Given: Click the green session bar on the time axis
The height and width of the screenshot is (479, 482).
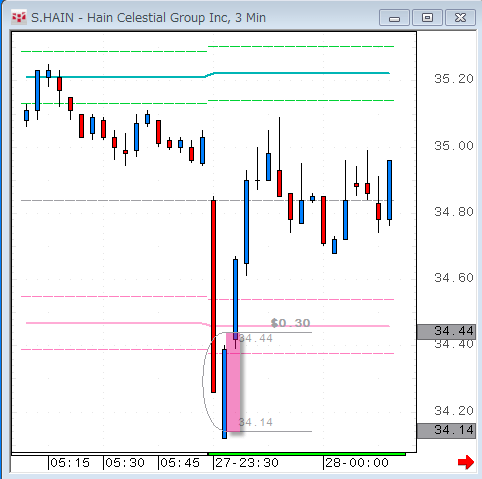Looking at the screenshot, I should 307,454.
